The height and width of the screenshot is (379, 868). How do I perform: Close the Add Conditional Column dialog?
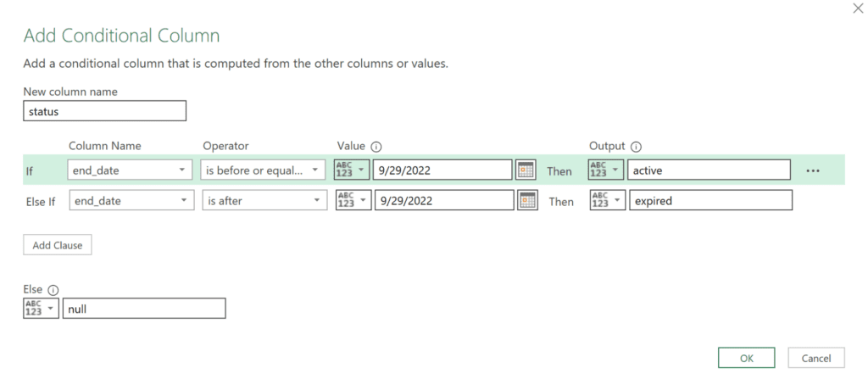pos(854,8)
